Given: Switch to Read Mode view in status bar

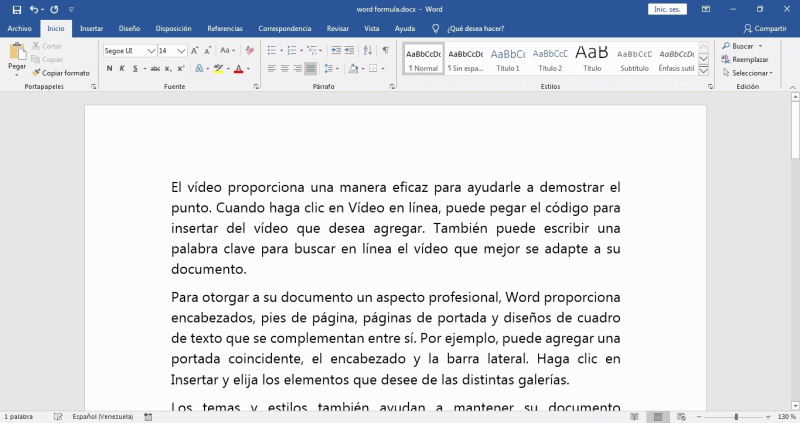Looking at the screenshot, I should [x=634, y=417].
